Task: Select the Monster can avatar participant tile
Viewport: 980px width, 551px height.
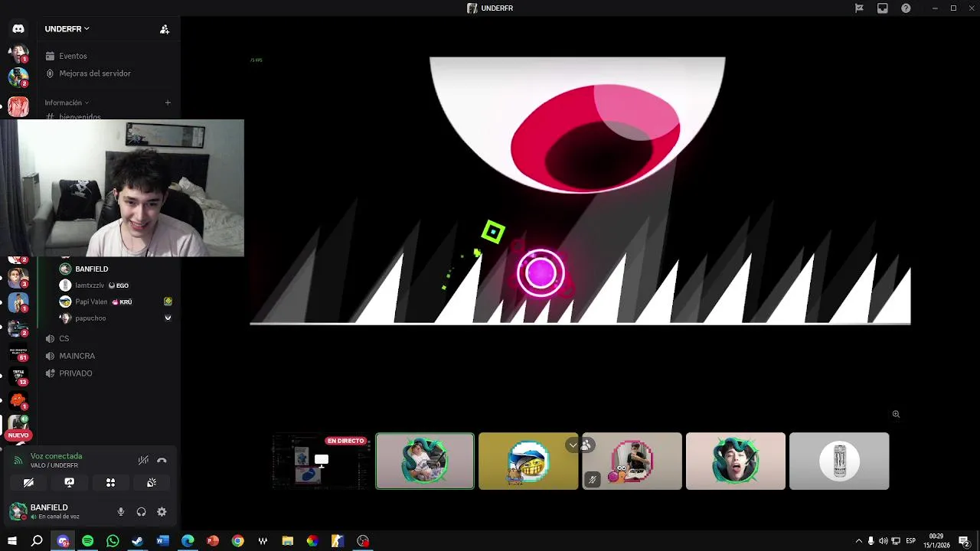Action: [x=839, y=461]
